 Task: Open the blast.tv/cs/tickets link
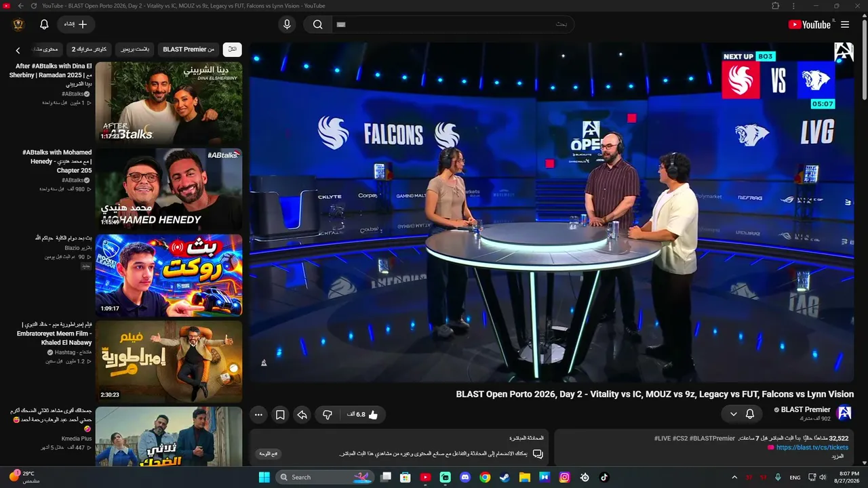pos(812,447)
